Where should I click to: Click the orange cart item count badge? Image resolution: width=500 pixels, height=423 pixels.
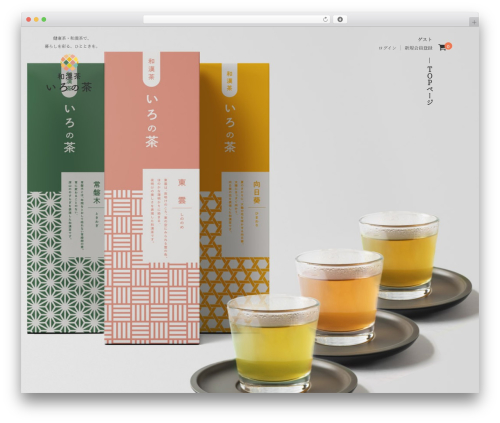[x=448, y=46]
